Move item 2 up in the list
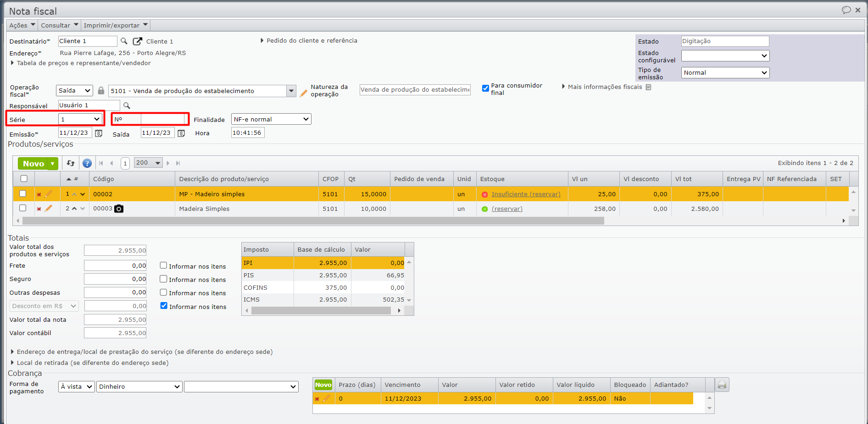This screenshot has height=424, width=868. 74,209
